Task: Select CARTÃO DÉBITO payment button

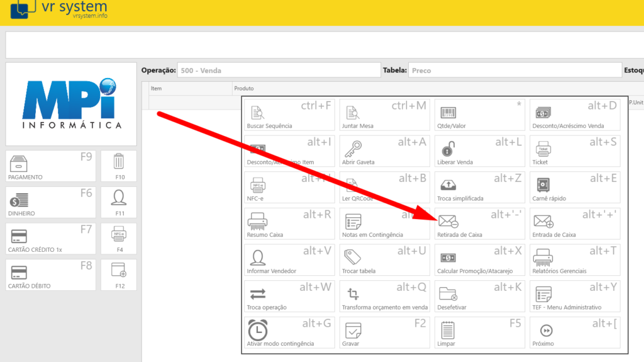Action: (x=51, y=275)
